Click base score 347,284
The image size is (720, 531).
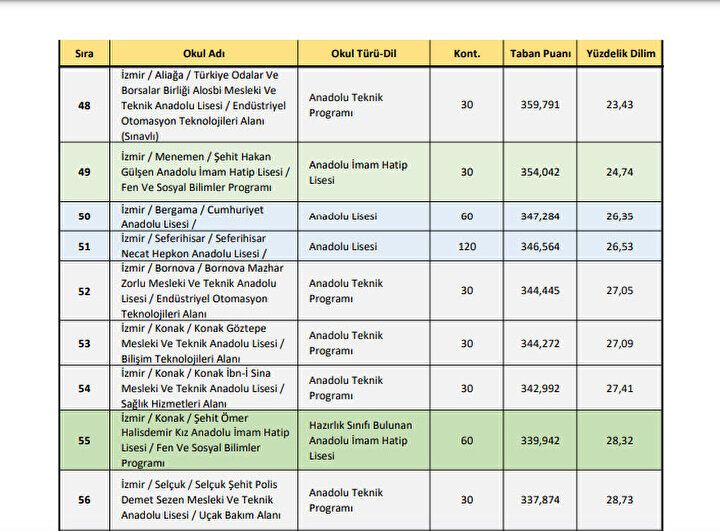click(540, 216)
